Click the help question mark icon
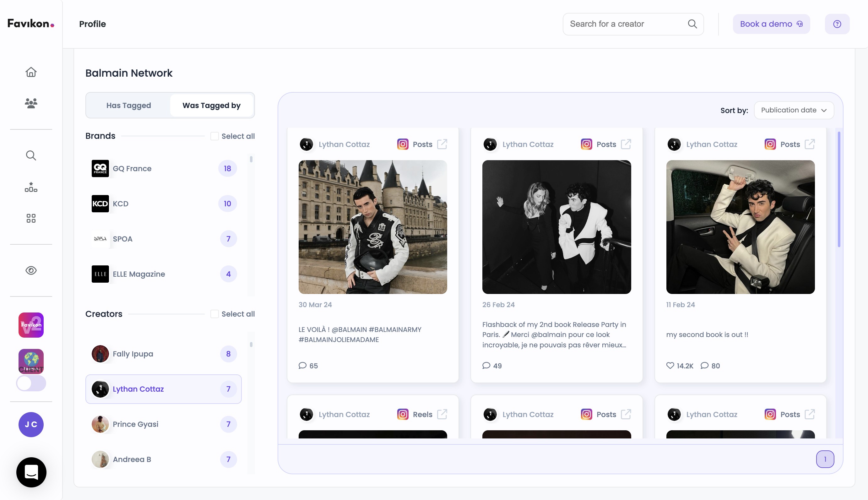The image size is (868, 500). [837, 24]
